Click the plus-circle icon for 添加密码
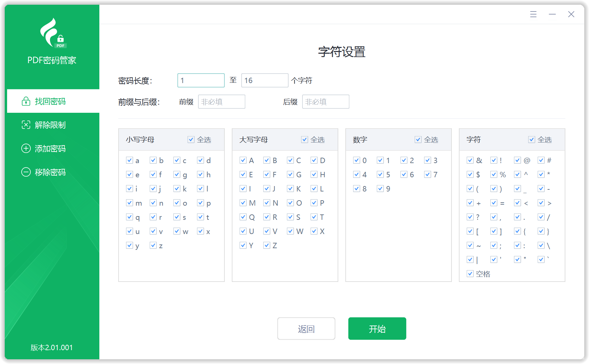This screenshot has height=364, width=589. click(x=26, y=149)
